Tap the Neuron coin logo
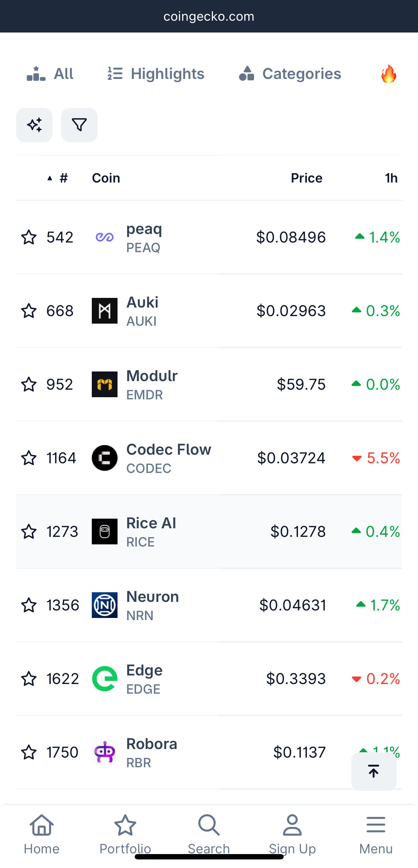Image resolution: width=418 pixels, height=868 pixels. [x=104, y=605]
